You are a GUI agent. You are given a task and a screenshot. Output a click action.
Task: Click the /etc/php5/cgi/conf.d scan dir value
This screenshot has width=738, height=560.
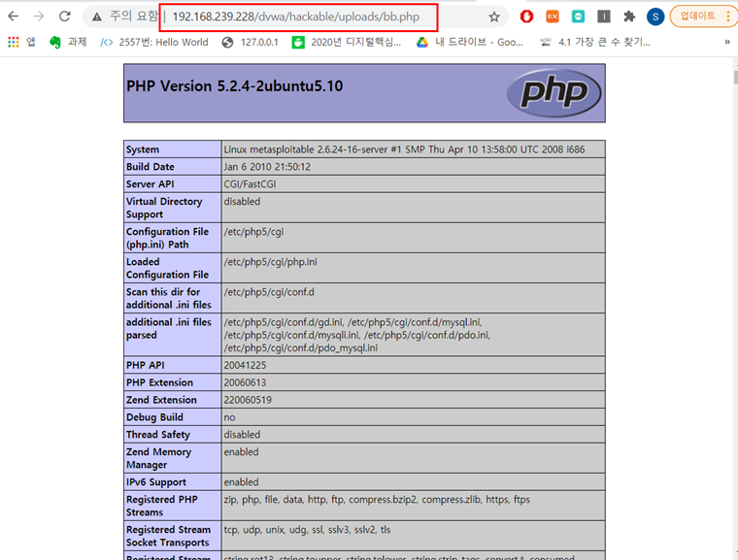tap(269, 292)
